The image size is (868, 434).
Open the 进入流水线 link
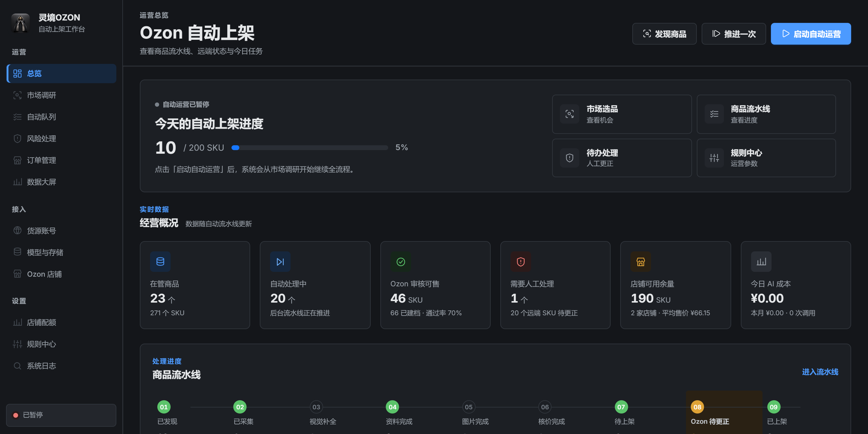point(820,372)
